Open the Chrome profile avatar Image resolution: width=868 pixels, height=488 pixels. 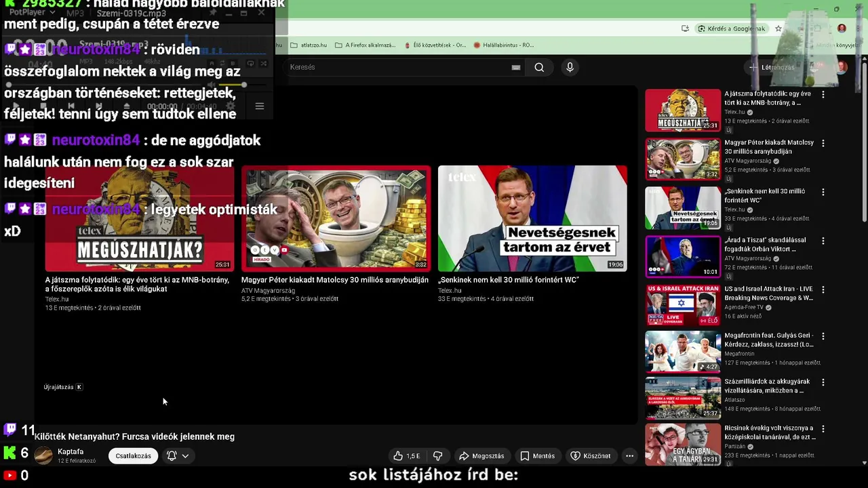point(842,28)
